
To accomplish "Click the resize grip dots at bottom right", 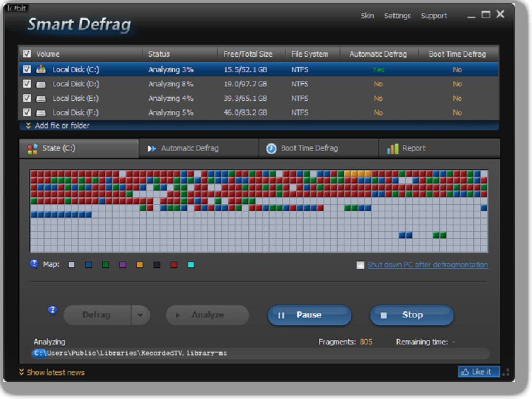I will (x=506, y=372).
